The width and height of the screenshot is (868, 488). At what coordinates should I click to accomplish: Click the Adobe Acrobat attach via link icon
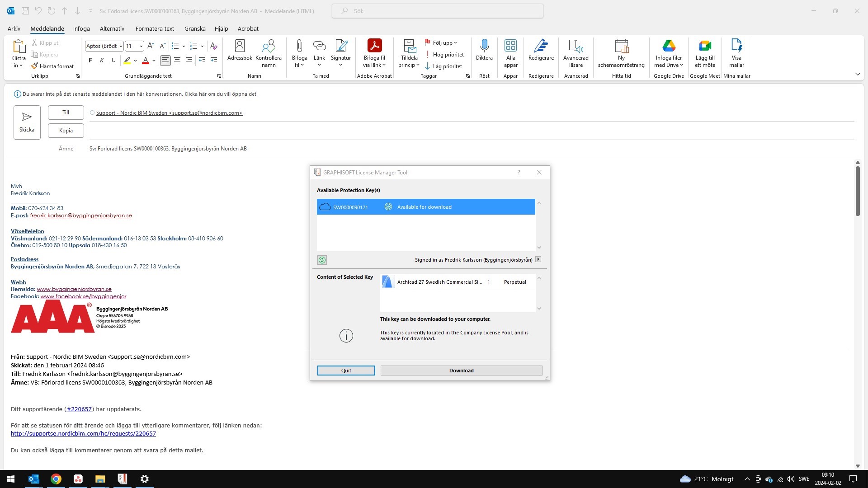click(x=374, y=46)
